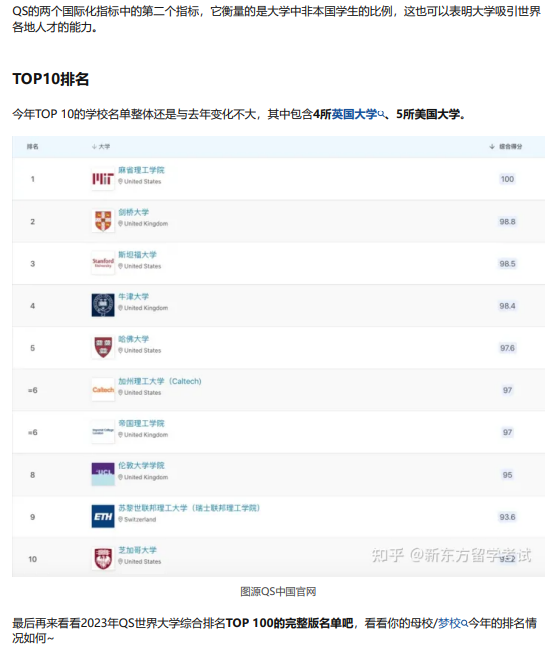The height and width of the screenshot is (660, 556).
Task: Click the score value 98.5
Action: [507, 263]
